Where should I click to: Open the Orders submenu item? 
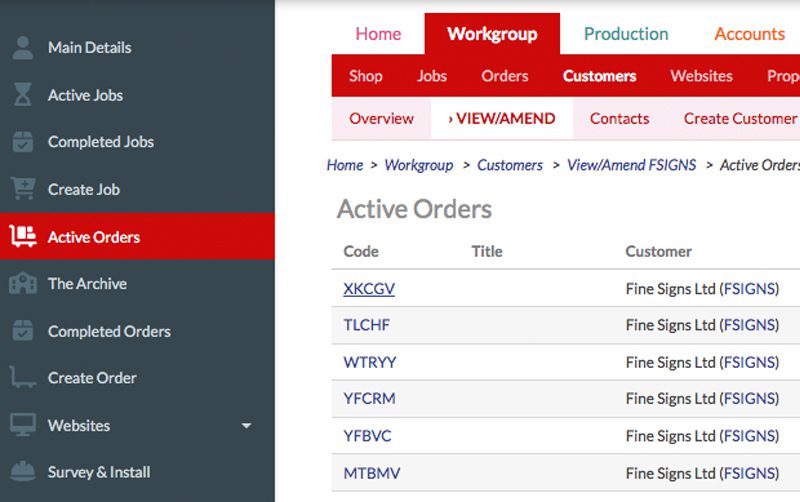[505, 76]
